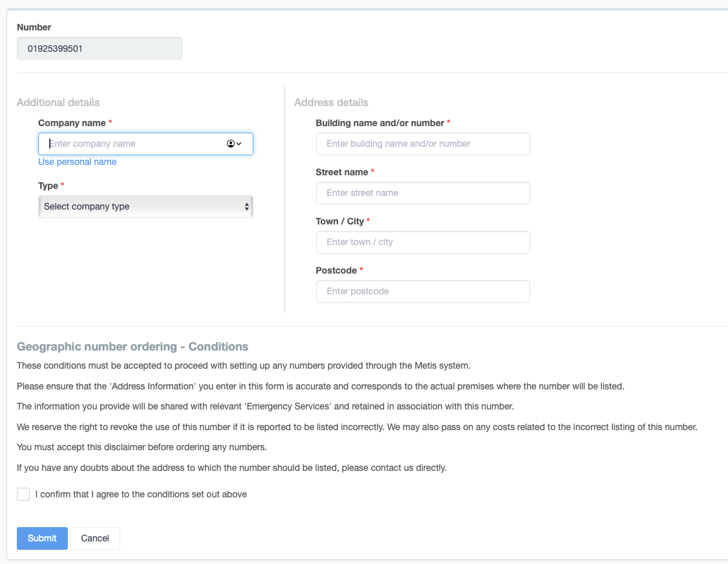
Task: Click the chevron next to the autofill icon
Action: pyautogui.click(x=239, y=144)
